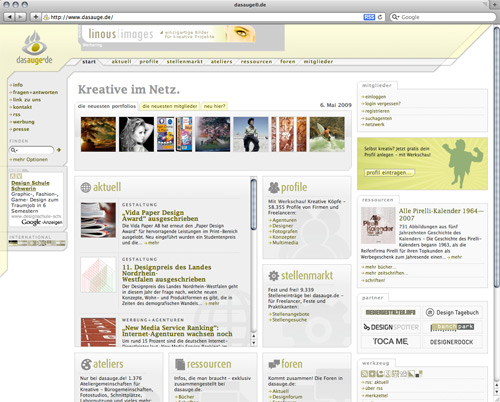Open the stellenmarkt navigation tab
Image resolution: width=500 pixels, height=402 pixels.
185,62
